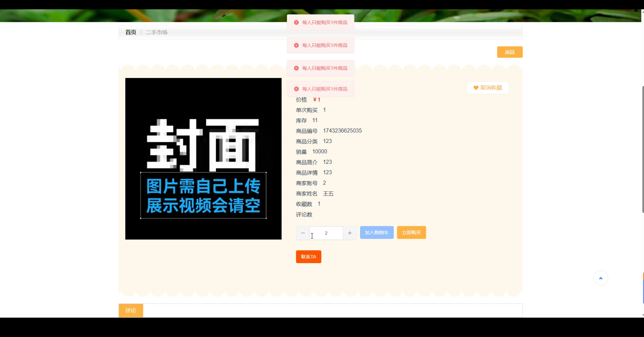Contact seller via 联系TA button
This screenshot has height=337, width=644.
308,257
